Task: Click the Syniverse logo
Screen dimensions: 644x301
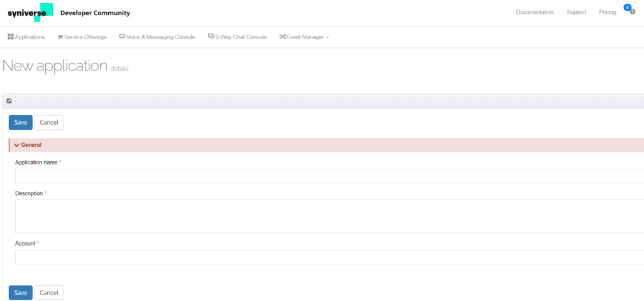Action: tap(30, 13)
